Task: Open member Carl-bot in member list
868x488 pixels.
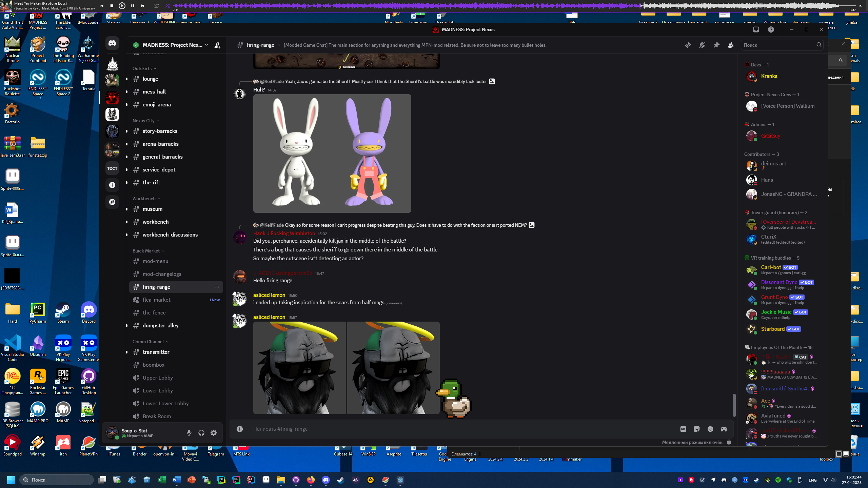Action: coord(783,270)
